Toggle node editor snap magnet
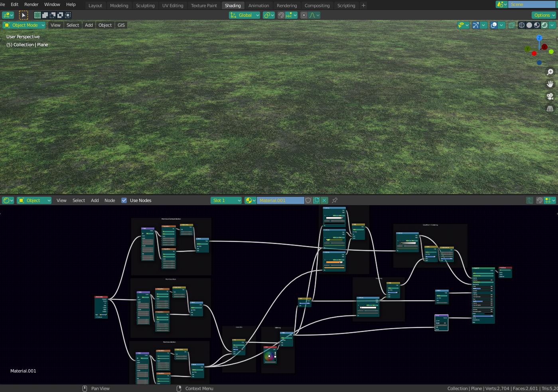This screenshot has height=392, width=558. [539, 200]
